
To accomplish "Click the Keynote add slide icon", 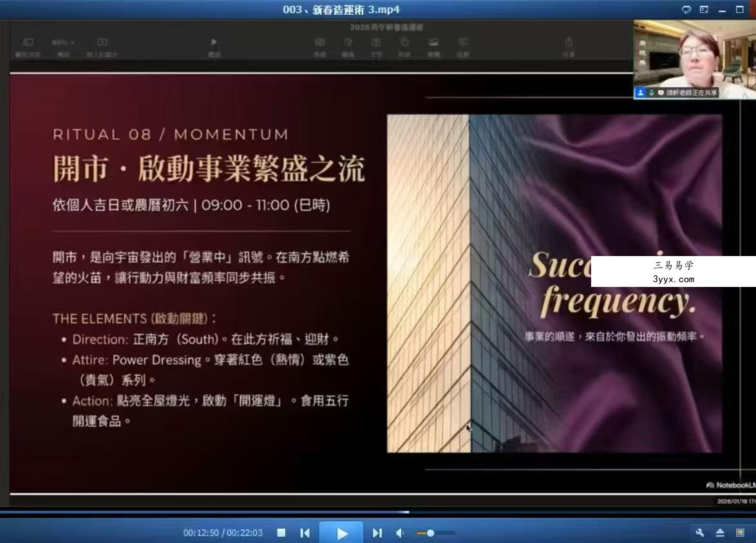I will (x=102, y=42).
